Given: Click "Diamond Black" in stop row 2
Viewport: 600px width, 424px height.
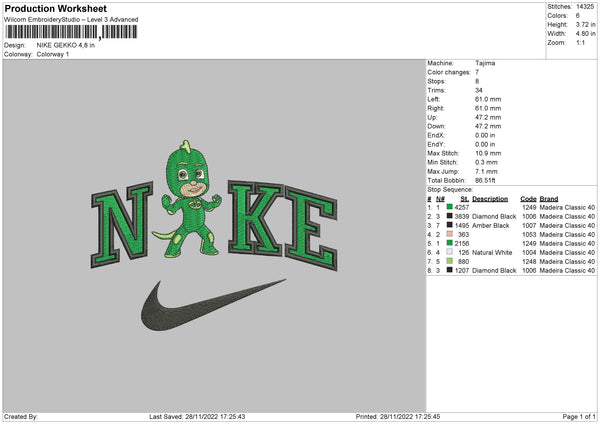Looking at the screenshot, I should 494,217.
